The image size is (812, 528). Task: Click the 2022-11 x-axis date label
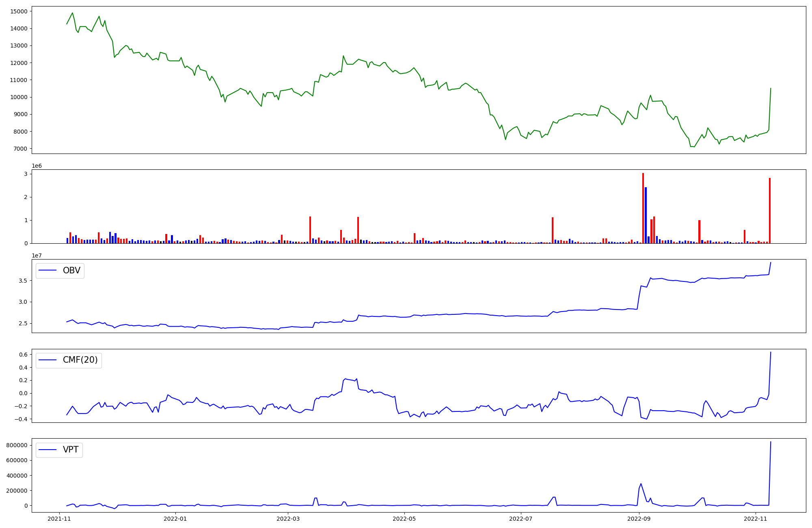pyautogui.click(x=756, y=519)
